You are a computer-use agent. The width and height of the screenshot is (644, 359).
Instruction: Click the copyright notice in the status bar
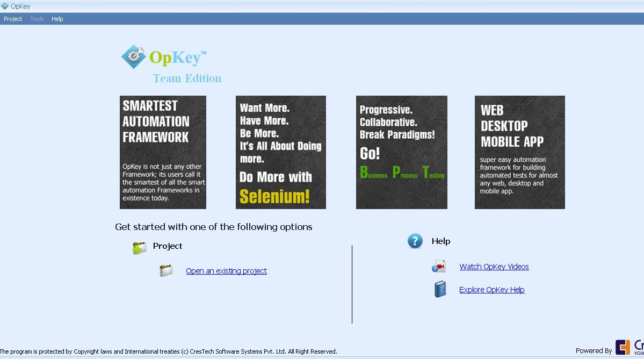click(169, 351)
